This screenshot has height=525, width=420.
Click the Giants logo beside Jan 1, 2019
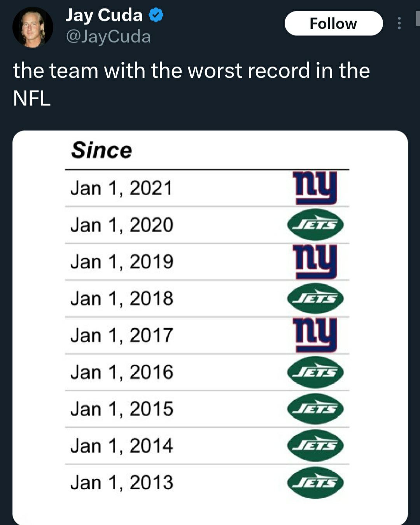pos(315,262)
